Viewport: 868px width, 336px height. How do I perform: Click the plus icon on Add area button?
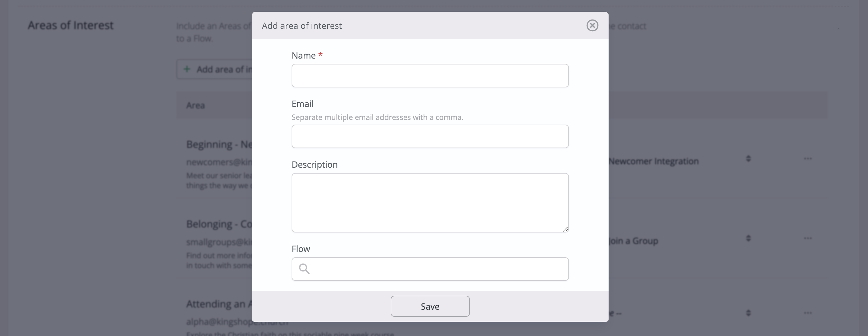click(x=187, y=69)
